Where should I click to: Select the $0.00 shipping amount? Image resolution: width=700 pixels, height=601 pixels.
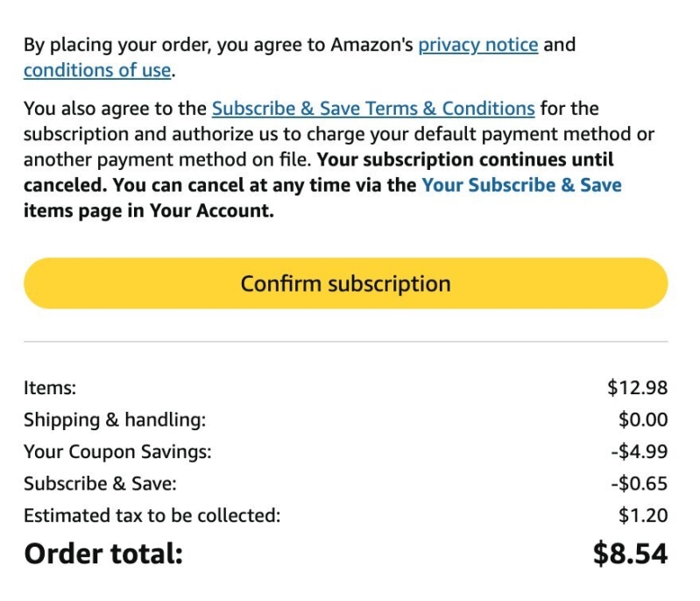(x=643, y=420)
